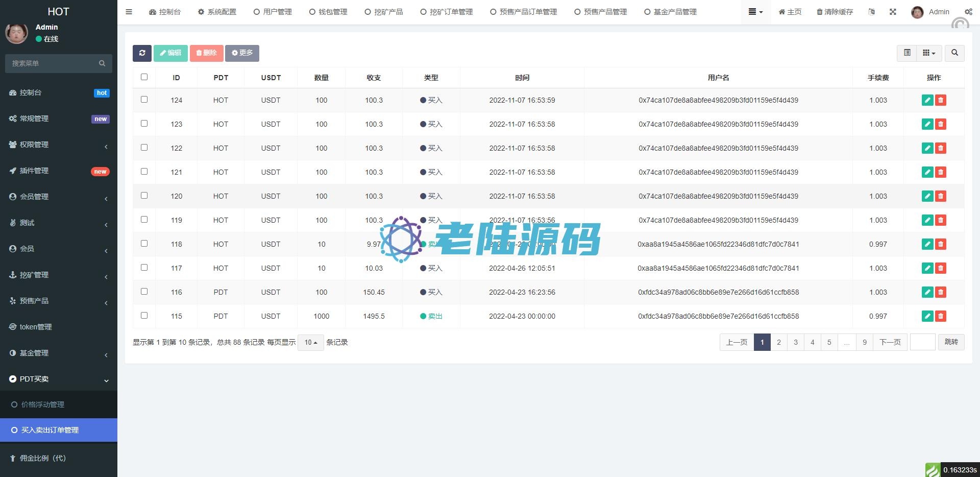Image resolution: width=980 pixels, height=477 pixels.
Task: Toggle the sidebar with the hamburger icon
Action: [129, 12]
